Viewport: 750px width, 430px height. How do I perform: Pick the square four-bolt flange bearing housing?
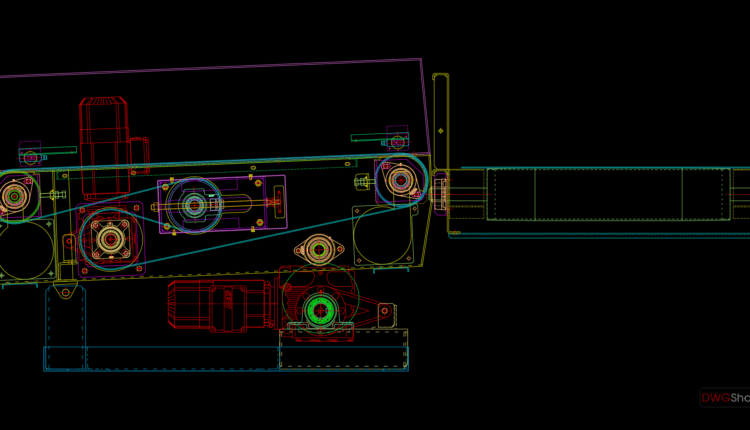[x=110, y=239]
